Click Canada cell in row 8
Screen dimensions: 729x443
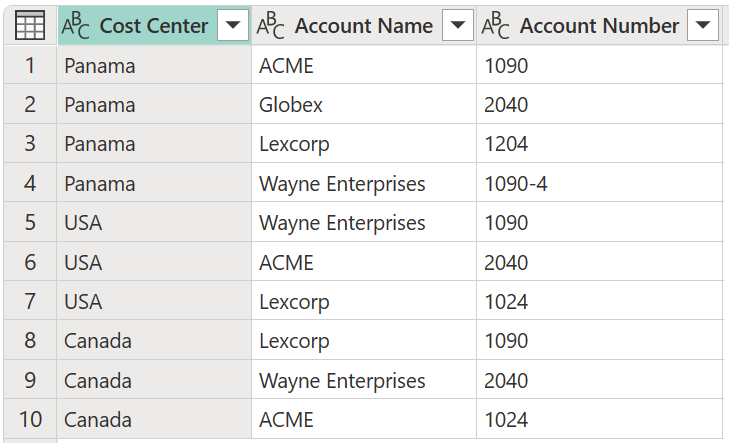click(x=154, y=340)
